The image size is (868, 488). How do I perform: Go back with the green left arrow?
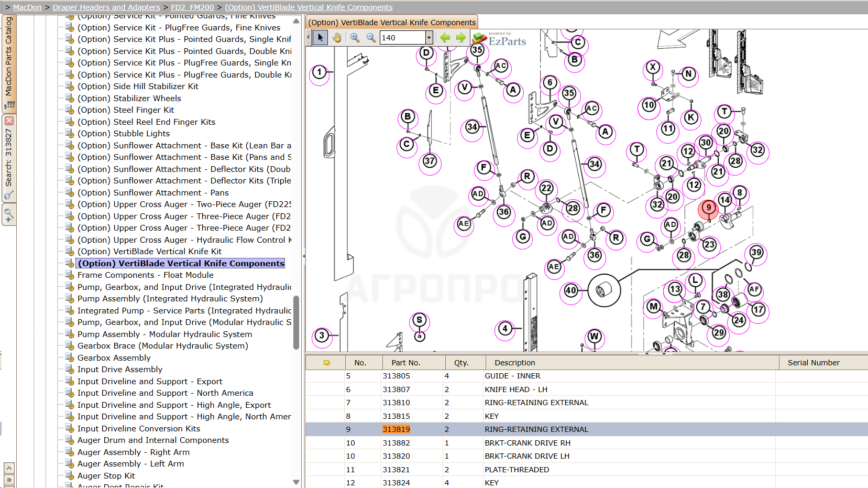pyautogui.click(x=445, y=38)
